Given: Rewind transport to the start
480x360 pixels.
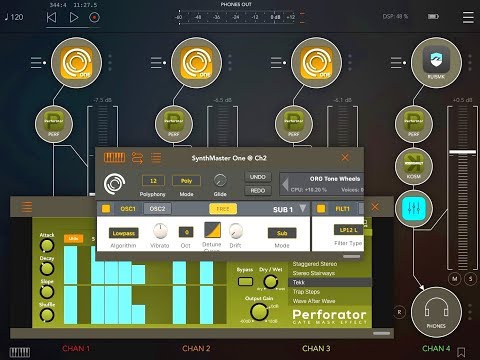Looking at the screenshot, I should pyautogui.click(x=51, y=17).
